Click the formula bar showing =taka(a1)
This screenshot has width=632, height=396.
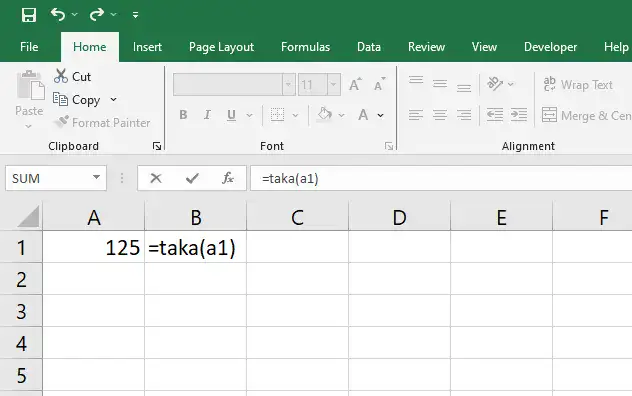pyautogui.click(x=441, y=178)
